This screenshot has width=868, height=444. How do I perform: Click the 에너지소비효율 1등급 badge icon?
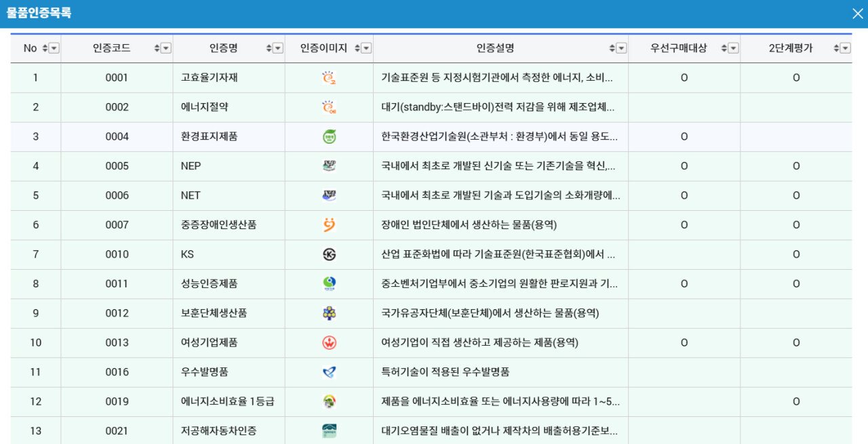[x=328, y=401]
